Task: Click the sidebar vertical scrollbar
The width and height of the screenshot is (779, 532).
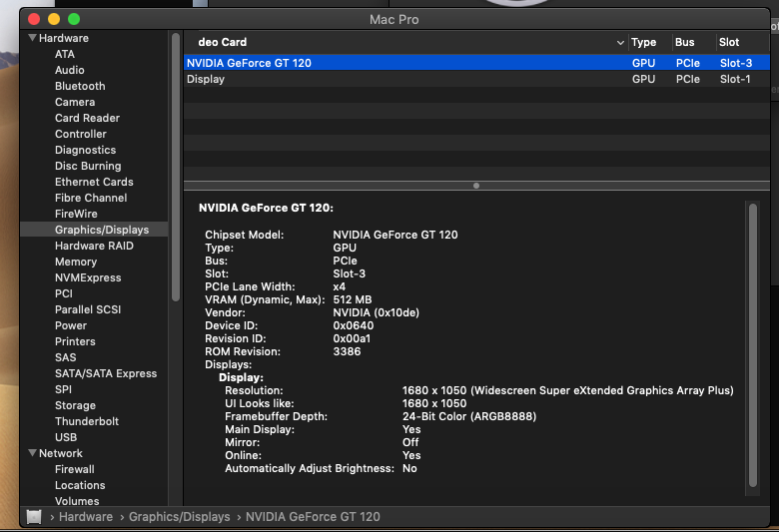Action: (x=176, y=167)
